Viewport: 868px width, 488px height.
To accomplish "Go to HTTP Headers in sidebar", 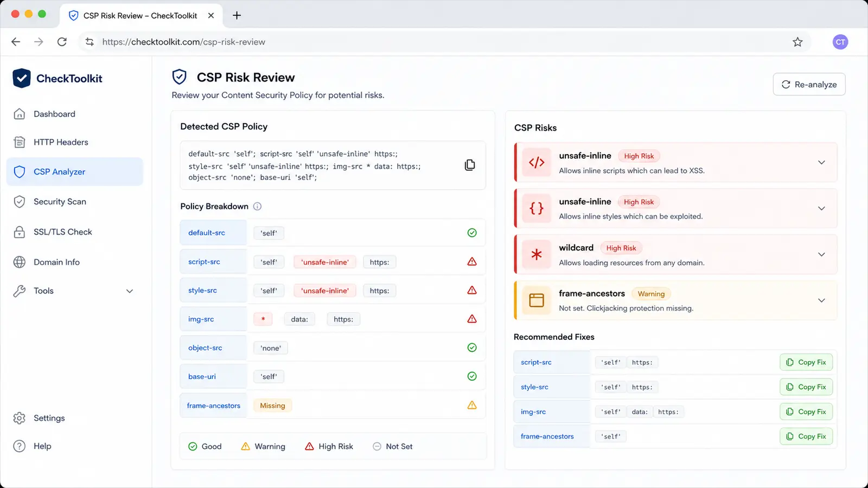I will (x=75, y=142).
